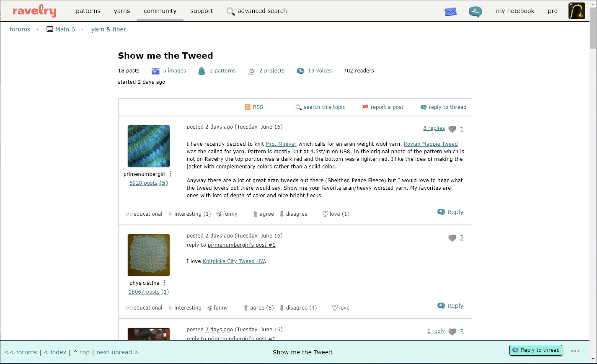Jump to top via footer link
Viewport: 597px width, 364px height.
coord(85,352)
